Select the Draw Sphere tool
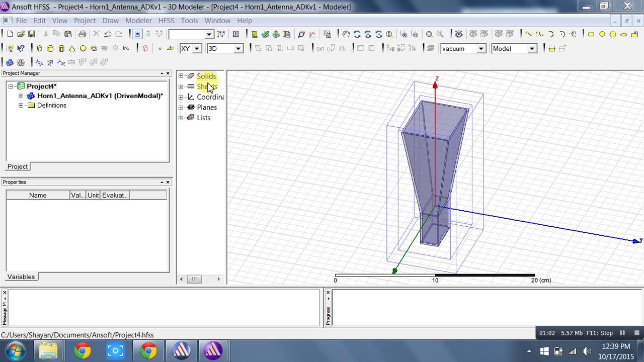The image size is (644, 362). [x=83, y=48]
